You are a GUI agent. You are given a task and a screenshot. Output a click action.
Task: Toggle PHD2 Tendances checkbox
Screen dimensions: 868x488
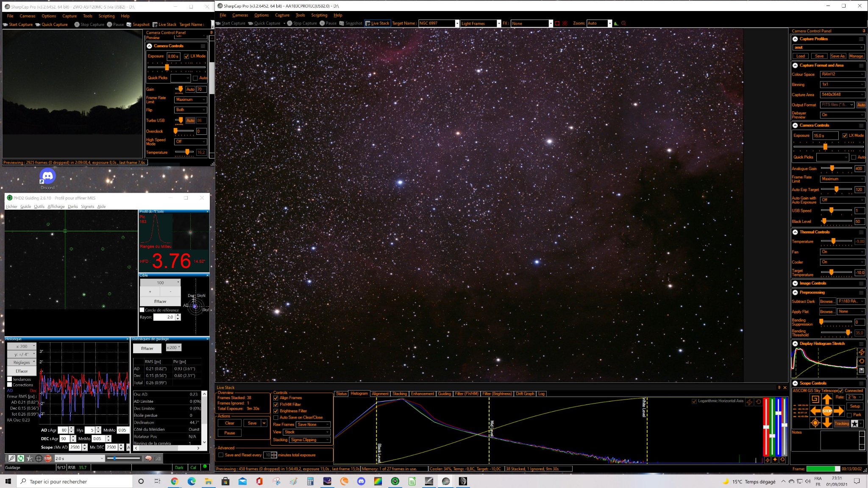click(x=10, y=379)
